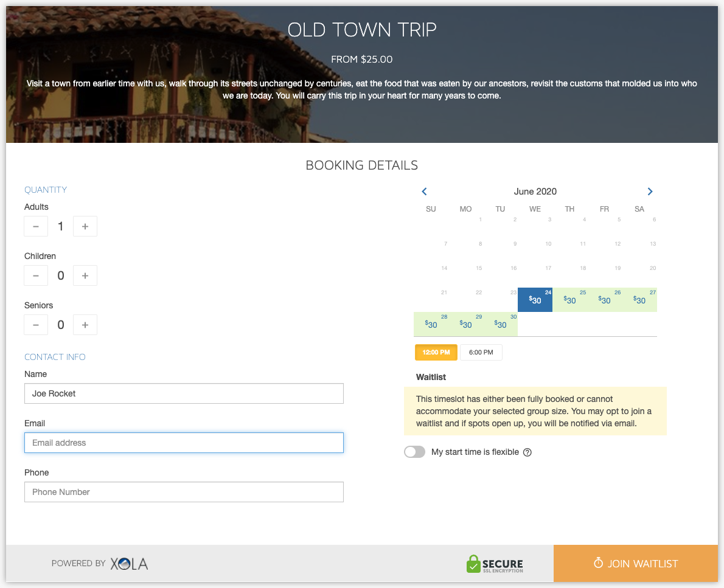
Task: Select June 29 in the calendar
Action: point(465,325)
